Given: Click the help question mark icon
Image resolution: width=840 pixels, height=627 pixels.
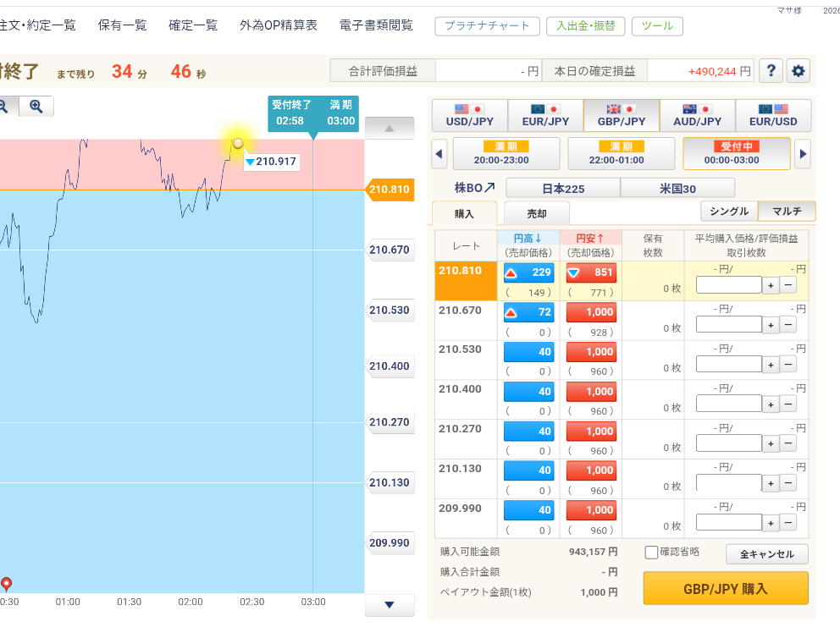Looking at the screenshot, I should (x=770, y=71).
